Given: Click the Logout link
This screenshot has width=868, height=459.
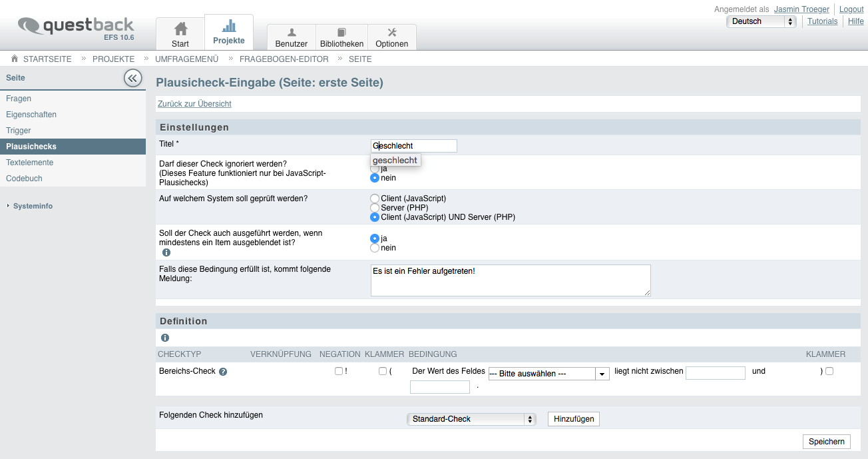Looking at the screenshot, I should 851,9.
